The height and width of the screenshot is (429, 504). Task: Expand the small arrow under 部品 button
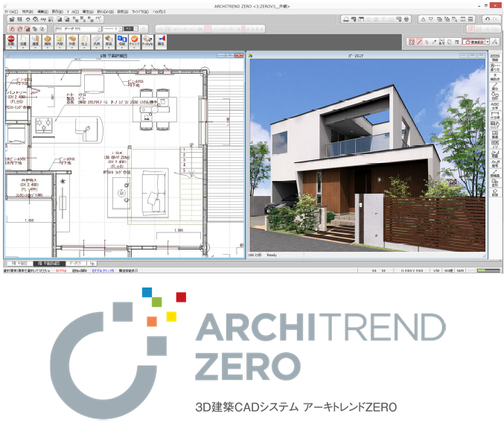109,48
